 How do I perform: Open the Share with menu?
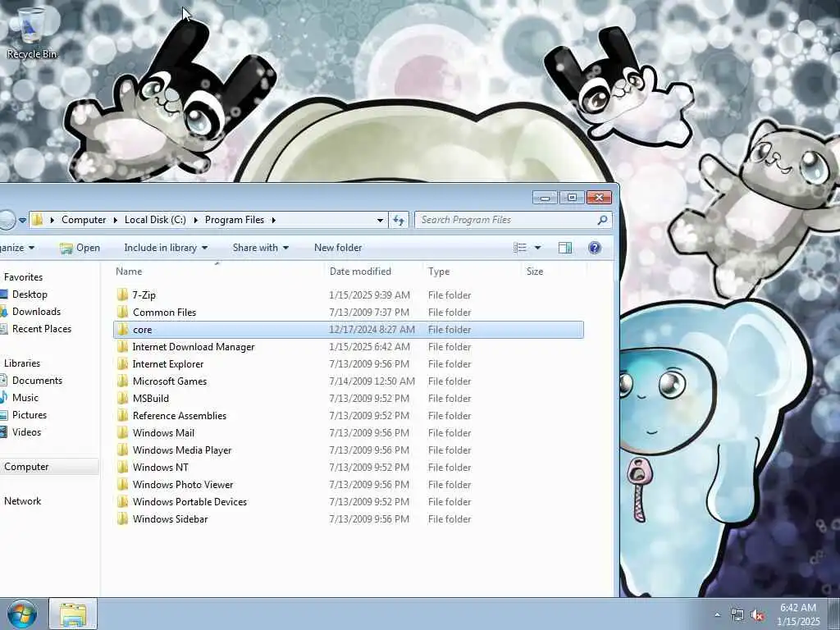[x=260, y=248]
